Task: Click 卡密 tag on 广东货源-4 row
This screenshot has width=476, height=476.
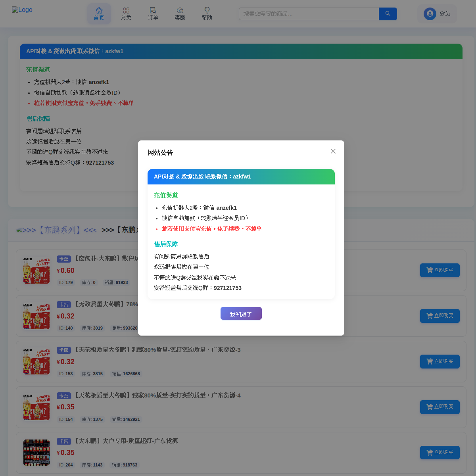Action: point(64,396)
